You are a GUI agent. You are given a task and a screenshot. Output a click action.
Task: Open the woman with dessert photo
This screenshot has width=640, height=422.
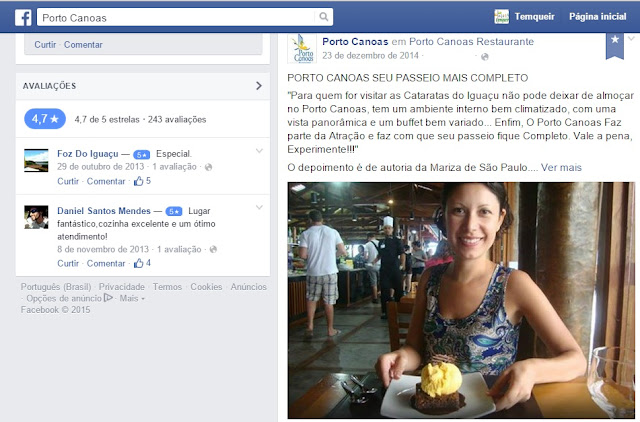pyautogui.click(x=461, y=300)
